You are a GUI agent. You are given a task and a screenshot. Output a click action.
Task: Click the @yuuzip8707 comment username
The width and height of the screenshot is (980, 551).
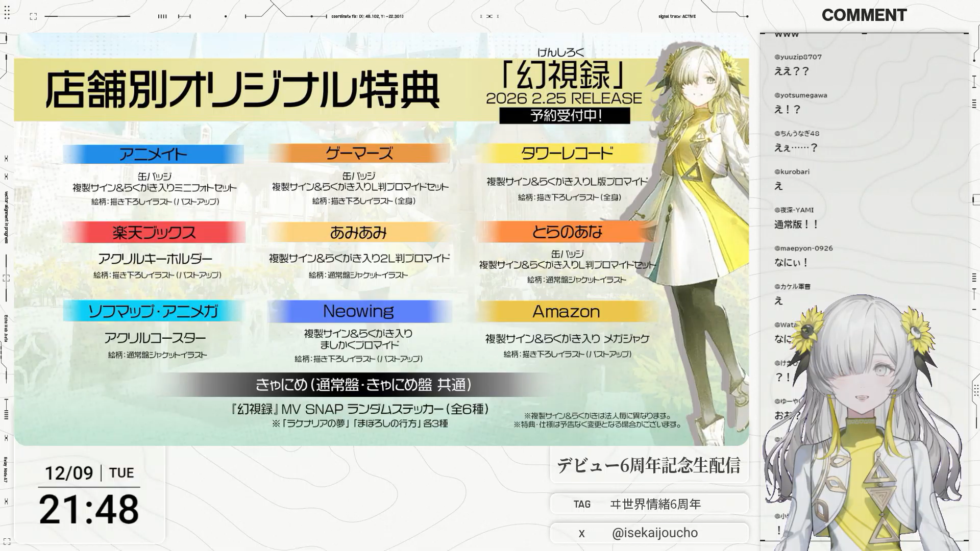[x=798, y=57]
